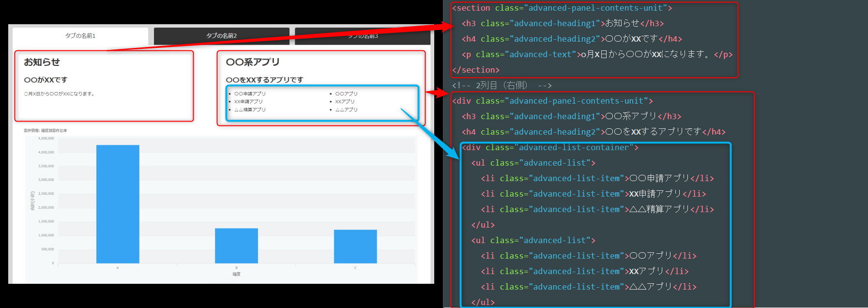Click the 確度 x-axis title
Image resolution: width=868 pixels, height=308 pixels.
[236, 274]
